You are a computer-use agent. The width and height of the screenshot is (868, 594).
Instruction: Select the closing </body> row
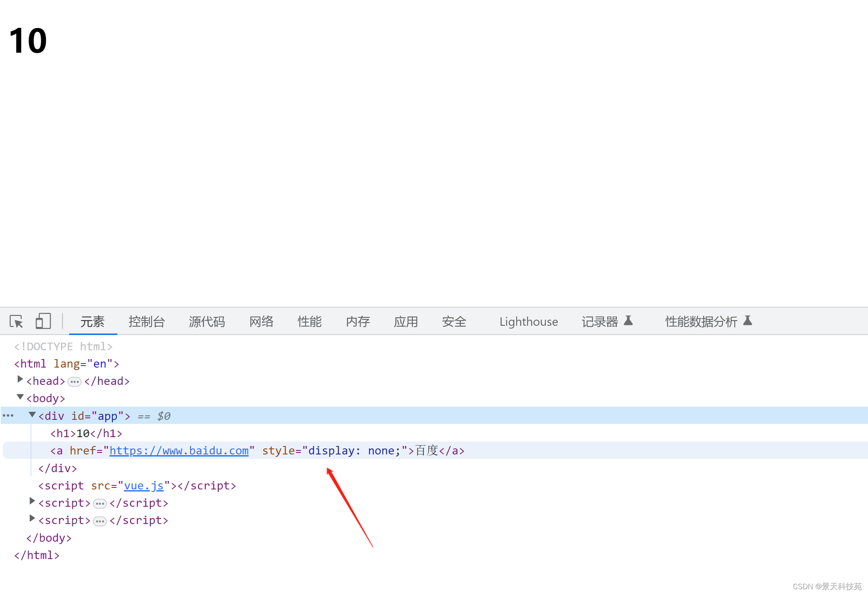(49, 538)
